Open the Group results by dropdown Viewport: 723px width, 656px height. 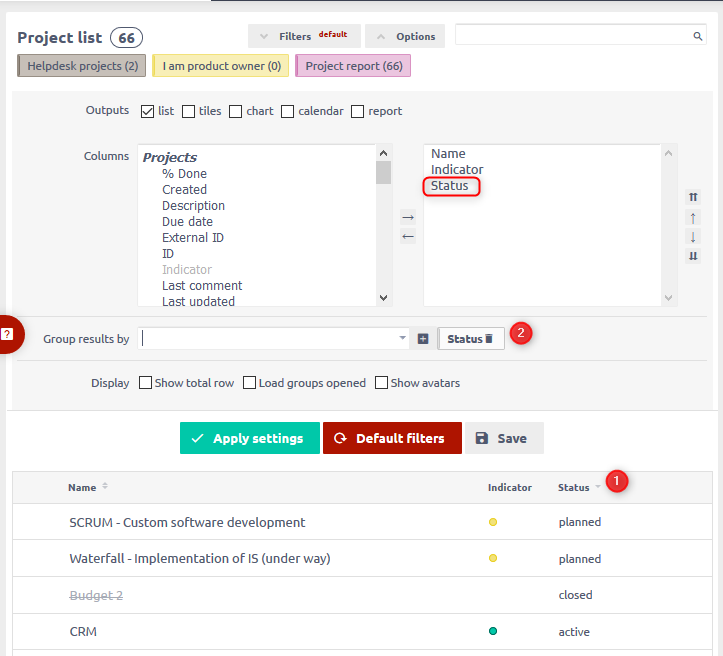403,339
